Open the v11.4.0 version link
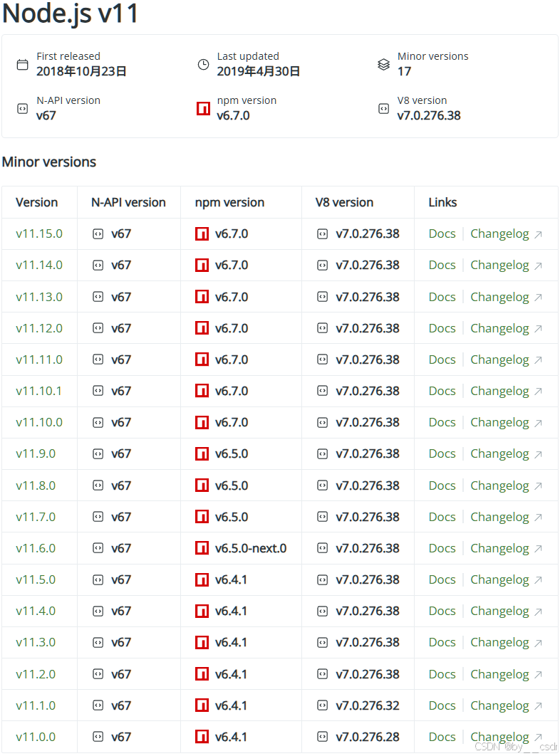Image resolution: width=560 pixels, height=756 pixels. click(36, 611)
